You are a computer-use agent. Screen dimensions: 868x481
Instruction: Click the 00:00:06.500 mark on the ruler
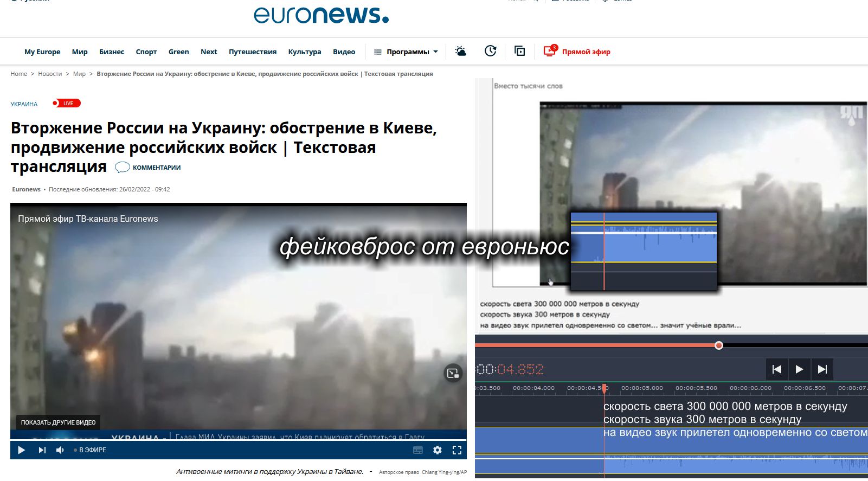(x=805, y=388)
